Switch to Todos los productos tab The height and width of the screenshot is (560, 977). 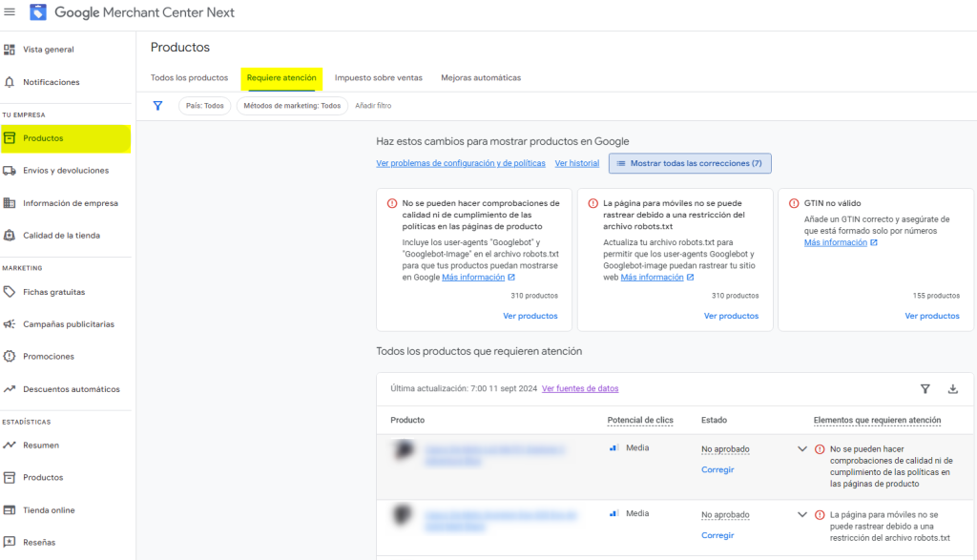coord(189,77)
